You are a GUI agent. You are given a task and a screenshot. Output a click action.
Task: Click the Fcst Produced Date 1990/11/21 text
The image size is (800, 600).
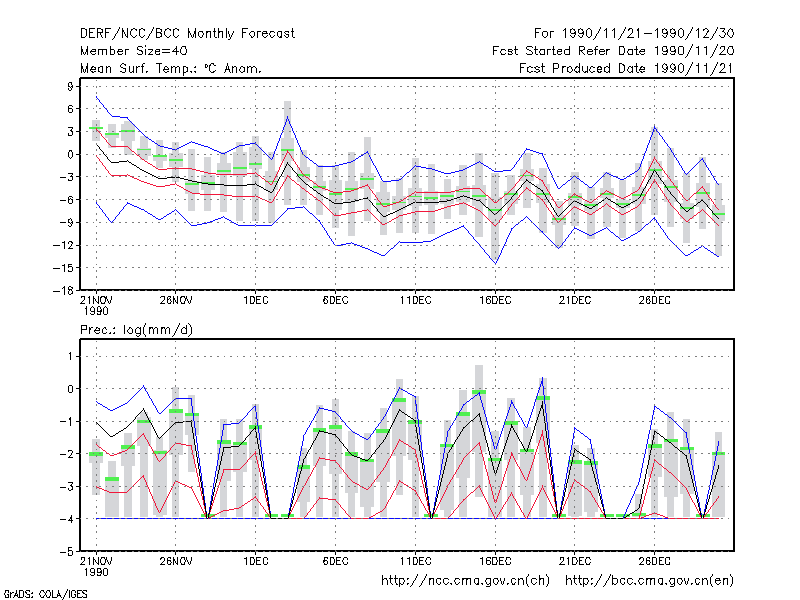[x=626, y=68]
